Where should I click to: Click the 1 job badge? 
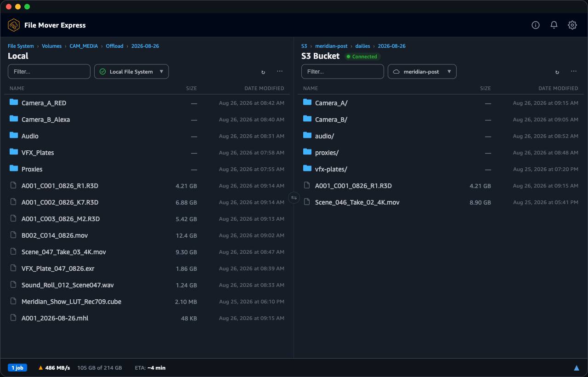pyautogui.click(x=17, y=368)
